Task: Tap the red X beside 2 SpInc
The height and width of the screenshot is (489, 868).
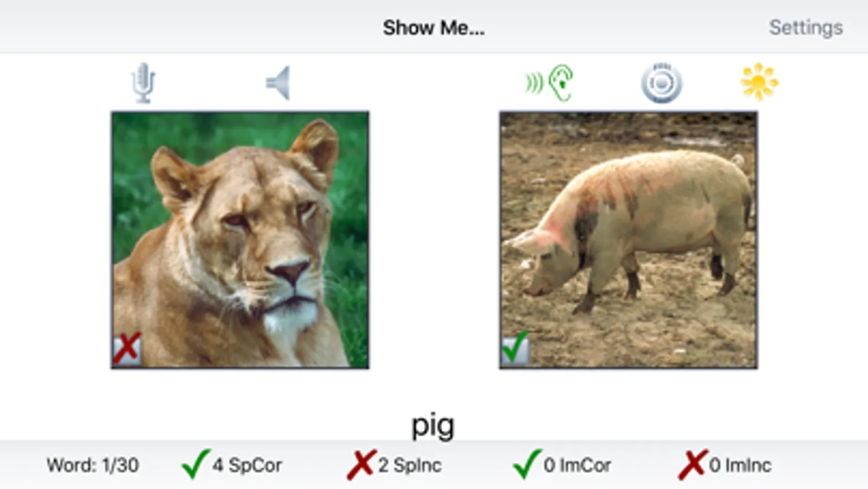Action: (x=361, y=465)
